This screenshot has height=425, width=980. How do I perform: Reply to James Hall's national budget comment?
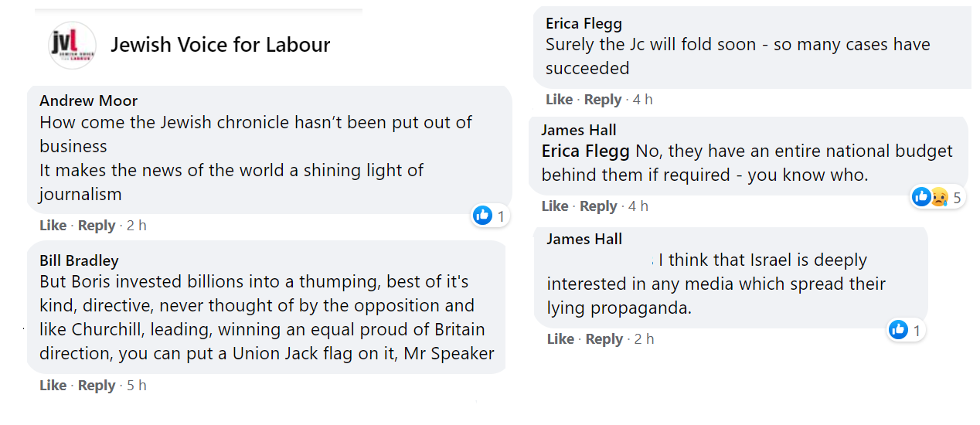(x=598, y=206)
